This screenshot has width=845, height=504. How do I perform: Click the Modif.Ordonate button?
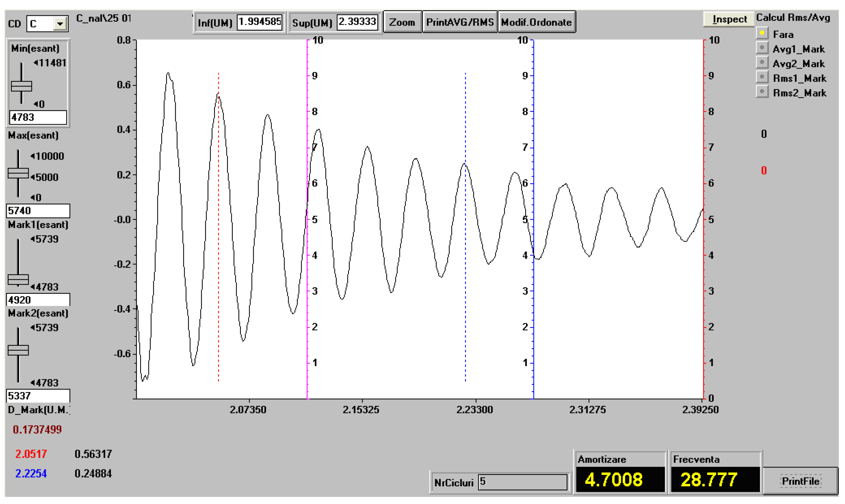tap(536, 22)
